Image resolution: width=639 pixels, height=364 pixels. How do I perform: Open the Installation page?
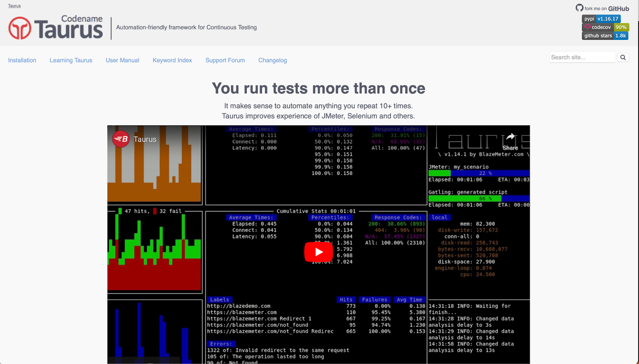point(22,60)
